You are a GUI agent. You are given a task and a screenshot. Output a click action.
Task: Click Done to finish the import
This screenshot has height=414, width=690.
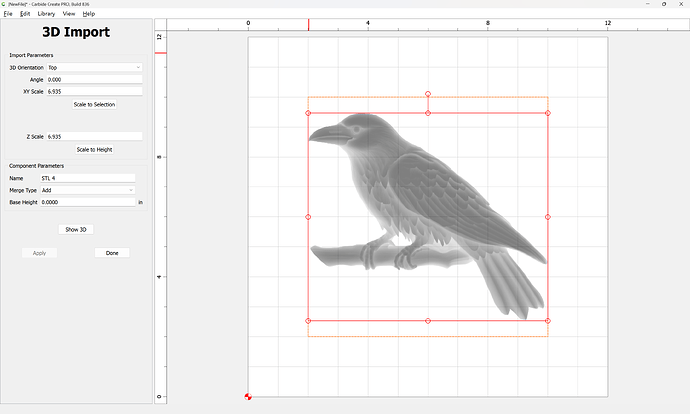(112, 253)
